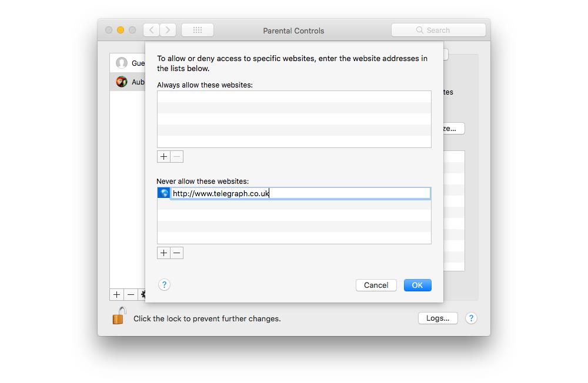Click the back navigation arrow in toolbar
The height and width of the screenshot is (383, 588).
(152, 30)
